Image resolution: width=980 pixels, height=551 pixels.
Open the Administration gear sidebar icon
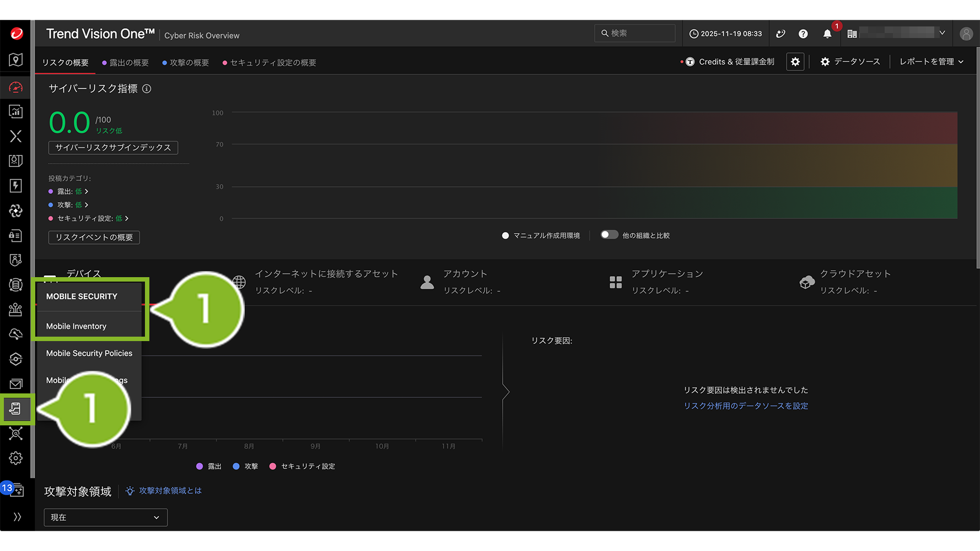(x=16, y=458)
